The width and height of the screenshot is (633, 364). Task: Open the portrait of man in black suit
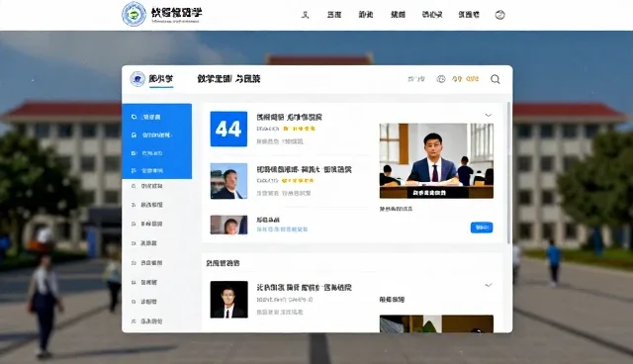tap(228, 300)
